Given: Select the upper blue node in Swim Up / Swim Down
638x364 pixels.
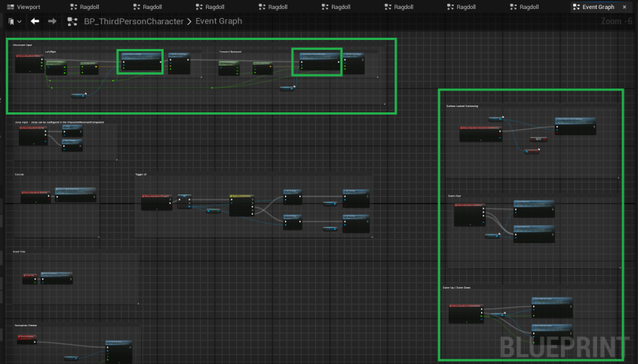Looking at the screenshot, I should [553, 307].
